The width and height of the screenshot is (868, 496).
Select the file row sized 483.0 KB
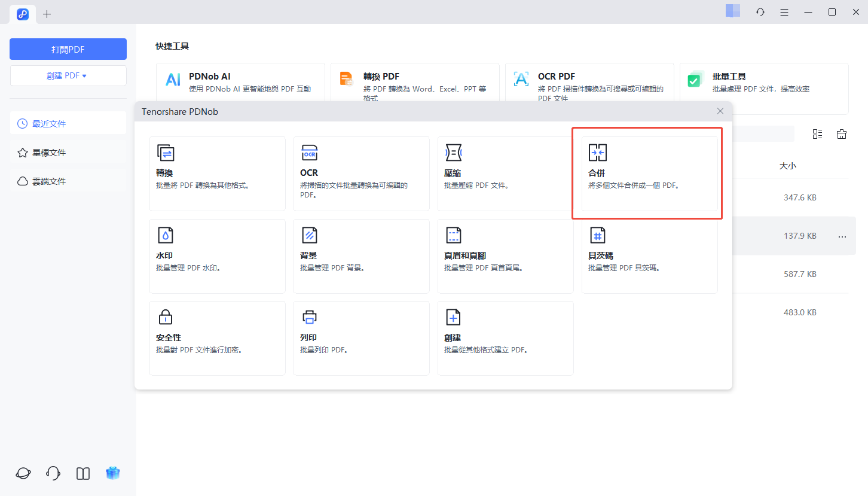click(794, 312)
